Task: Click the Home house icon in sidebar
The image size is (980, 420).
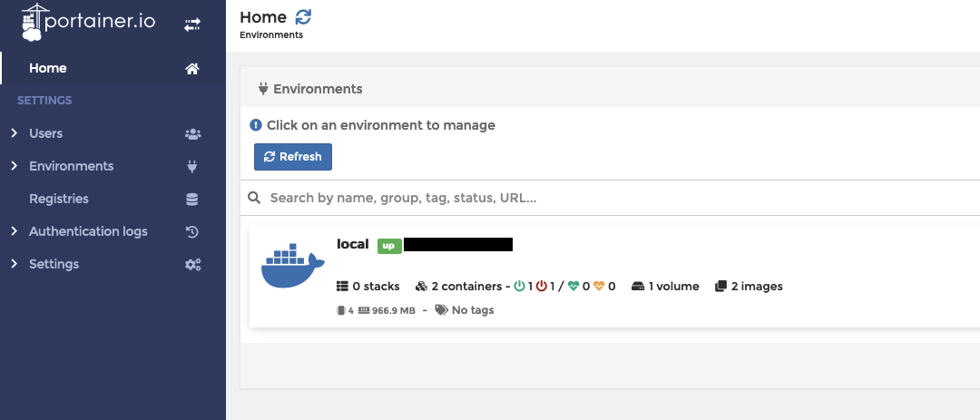Action: (192, 69)
